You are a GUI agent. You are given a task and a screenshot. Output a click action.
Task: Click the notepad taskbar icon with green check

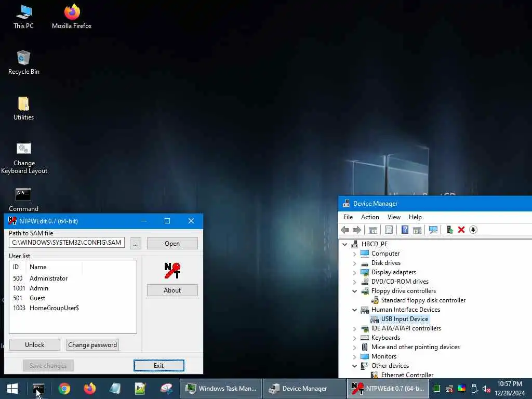point(140,389)
